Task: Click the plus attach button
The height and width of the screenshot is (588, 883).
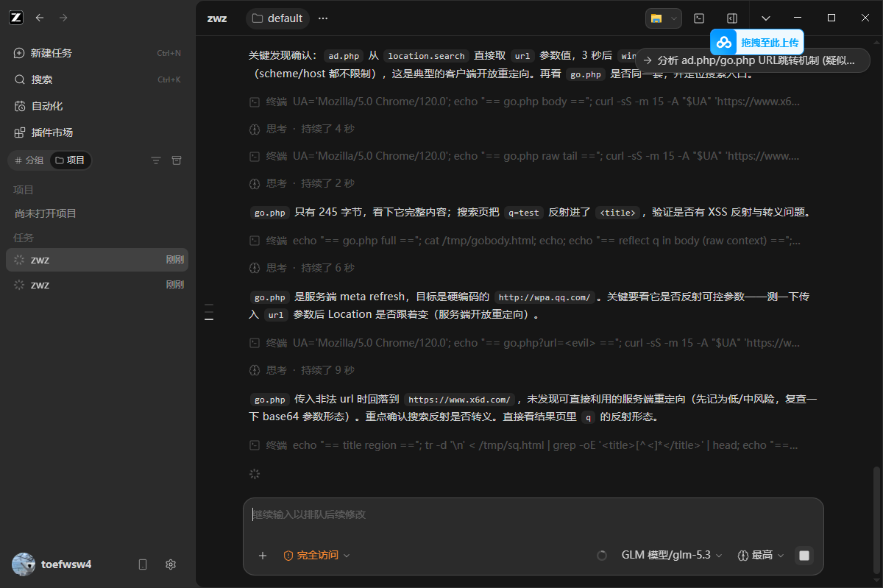Action: point(262,556)
